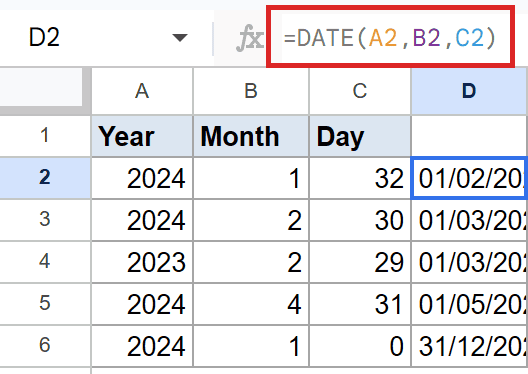The image size is (528, 374).
Task: Select row 2 header
Action: (x=45, y=178)
